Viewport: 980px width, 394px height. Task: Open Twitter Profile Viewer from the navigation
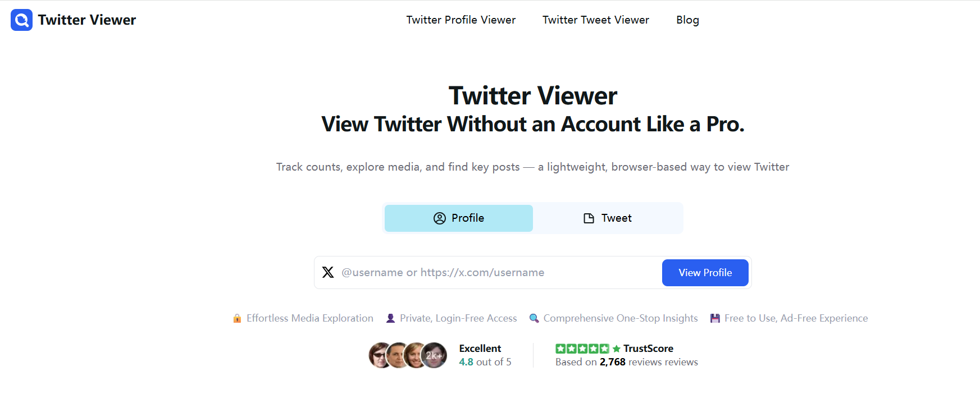(x=461, y=20)
